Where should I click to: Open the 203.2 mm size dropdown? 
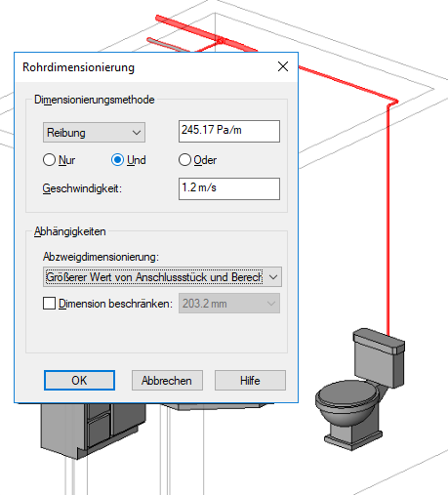coord(229,304)
